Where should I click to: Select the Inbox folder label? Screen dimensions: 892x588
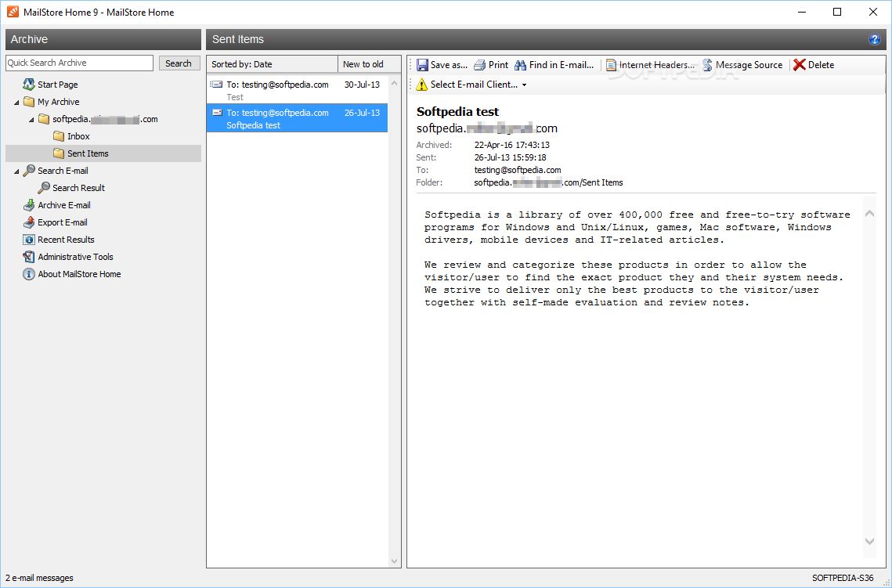coord(78,136)
